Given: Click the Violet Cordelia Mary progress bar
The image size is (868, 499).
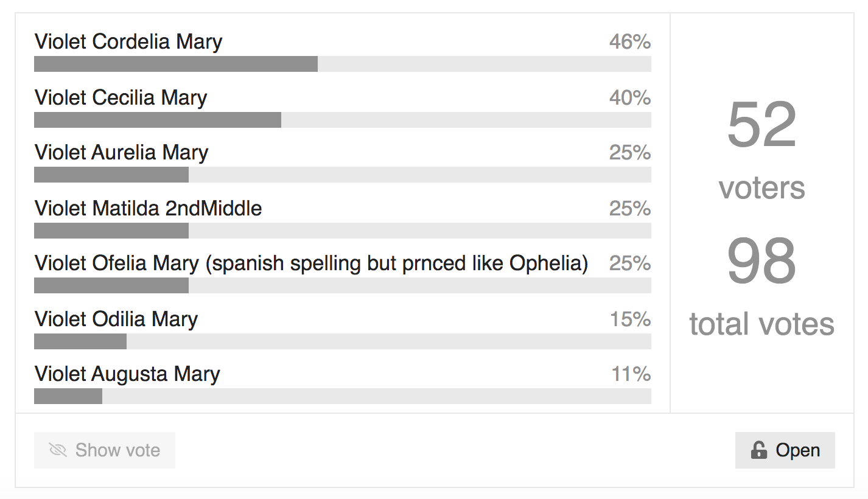Looking at the screenshot, I should coord(343,64).
